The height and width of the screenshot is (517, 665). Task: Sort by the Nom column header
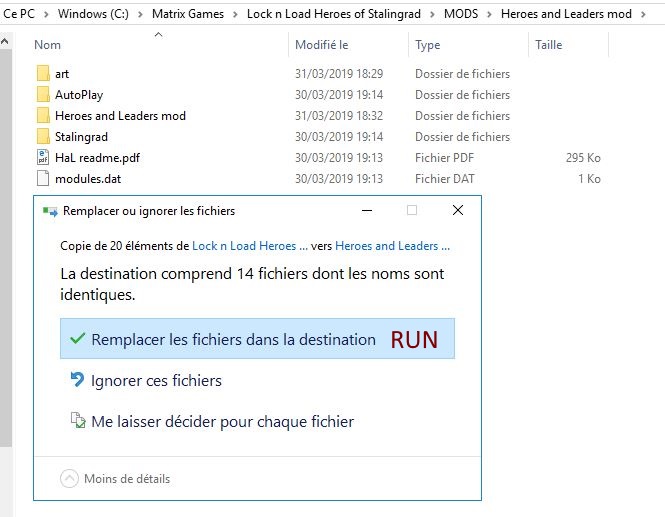click(47, 45)
